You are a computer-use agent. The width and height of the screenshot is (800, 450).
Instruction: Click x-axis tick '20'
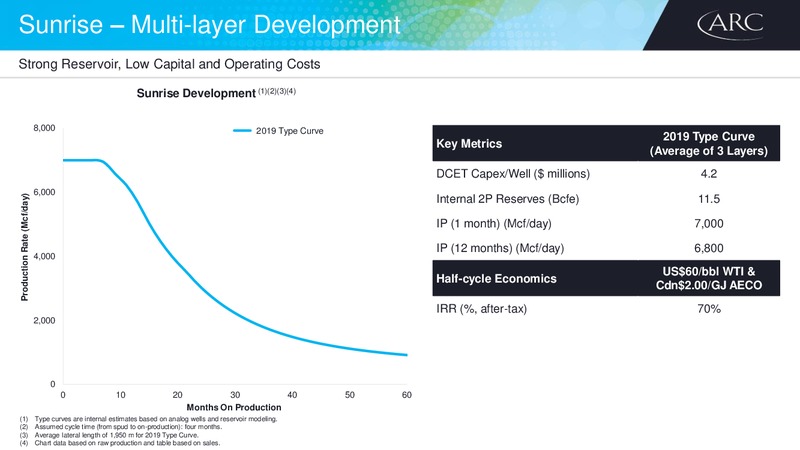click(x=178, y=395)
